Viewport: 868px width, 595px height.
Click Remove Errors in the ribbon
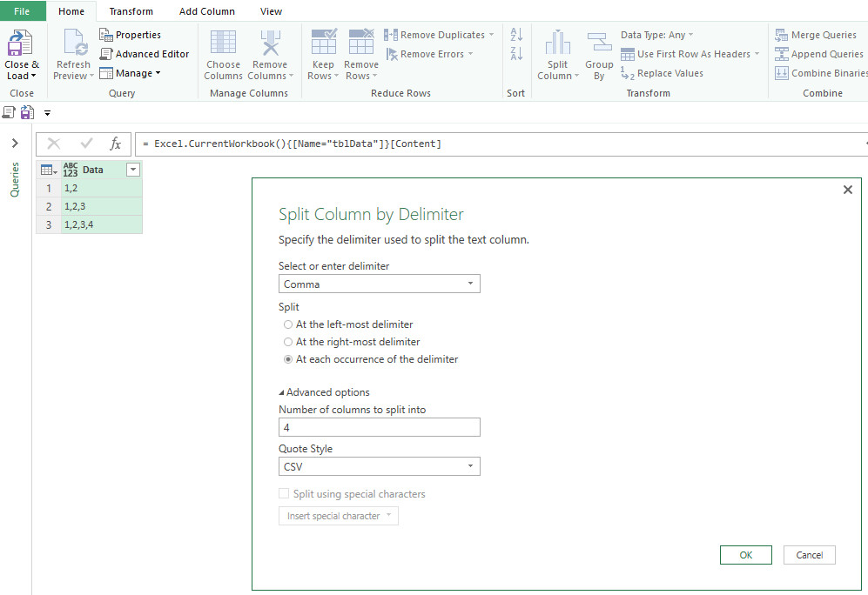[429, 54]
